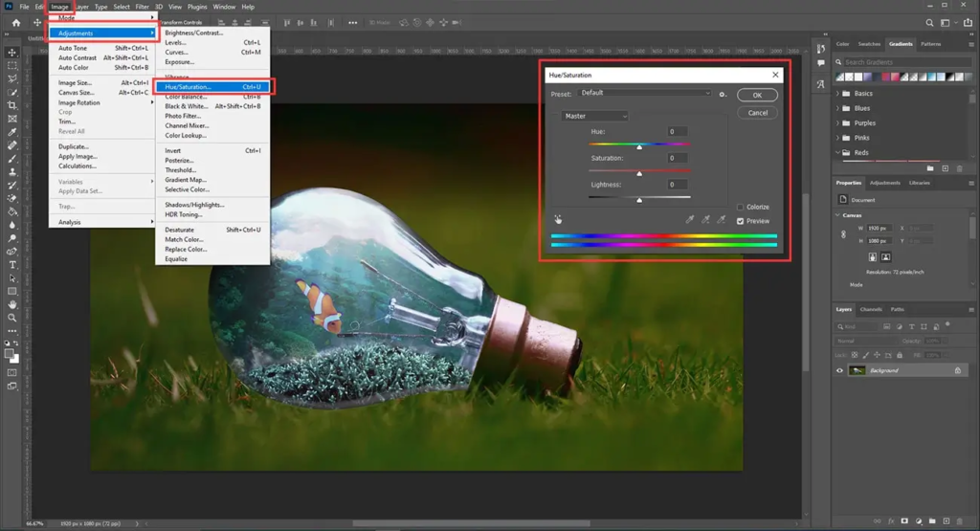Expand the Basics gradient folder
Image resolution: width=980 pixels, height=531 pixels.
point(837,93)
